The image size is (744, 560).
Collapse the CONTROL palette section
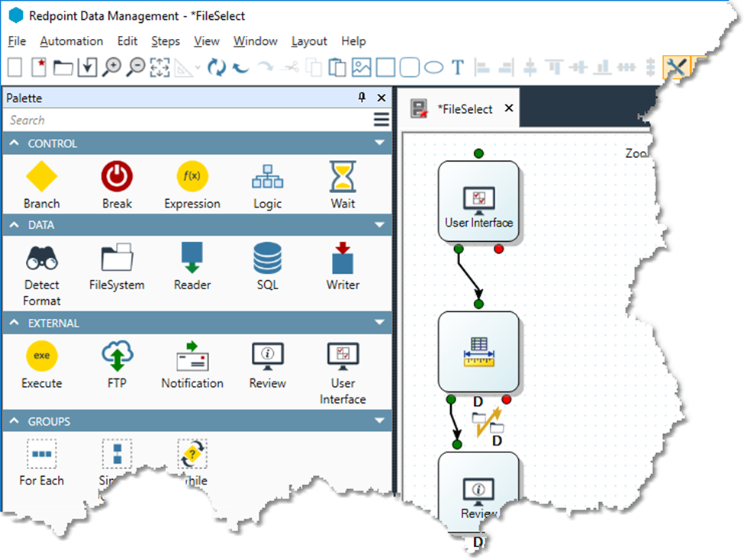pos(379,143)
